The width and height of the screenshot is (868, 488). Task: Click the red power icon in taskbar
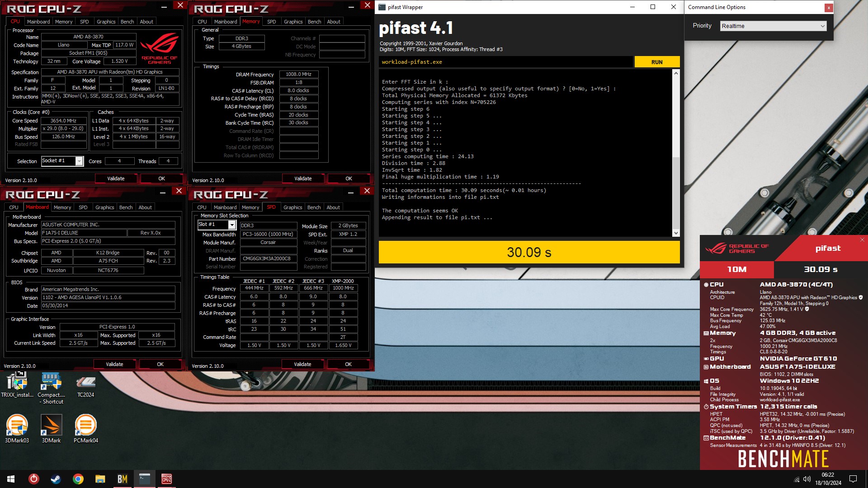click(x=34, y=479)
